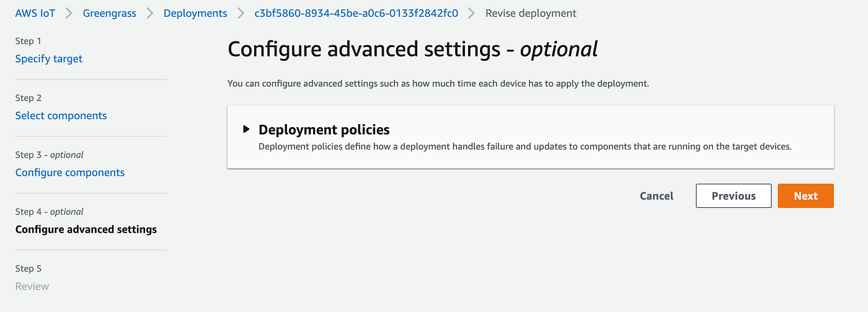Click the Step 5 label
Image resolution: width=868 pixels, height=312 pixels.
pyautogui.click(x=29, y=269)
